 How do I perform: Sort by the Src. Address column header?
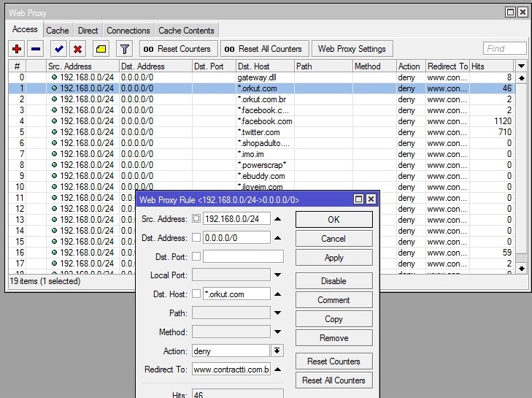coord(82,66)
